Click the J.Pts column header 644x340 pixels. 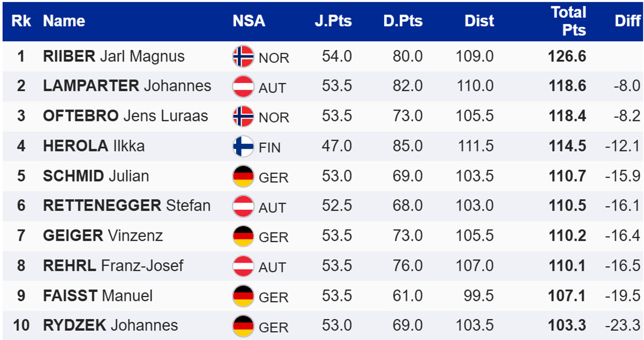coord(333,21)
